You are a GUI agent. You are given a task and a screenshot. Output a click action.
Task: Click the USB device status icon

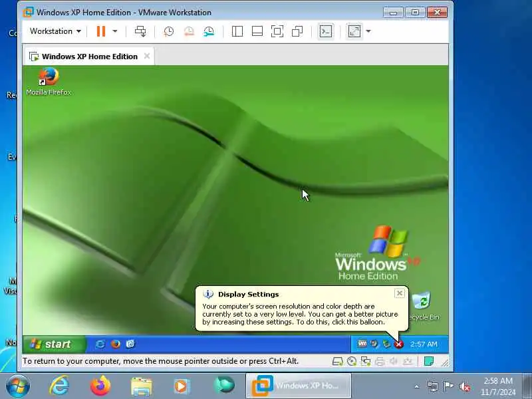pos(408,361)
